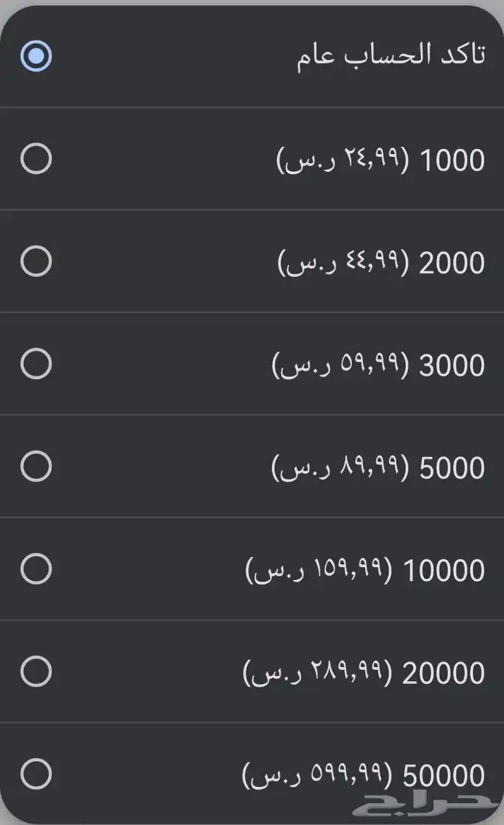
Task: Click the number 1000 in its row
Action: 451,161
